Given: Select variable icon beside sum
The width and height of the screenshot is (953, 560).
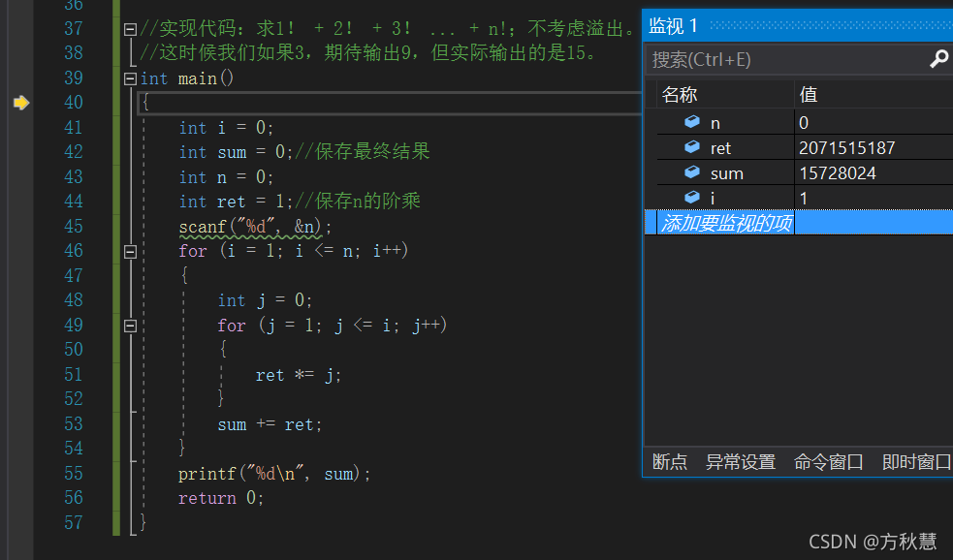Looking at the screenshot, I should [691, 172].
